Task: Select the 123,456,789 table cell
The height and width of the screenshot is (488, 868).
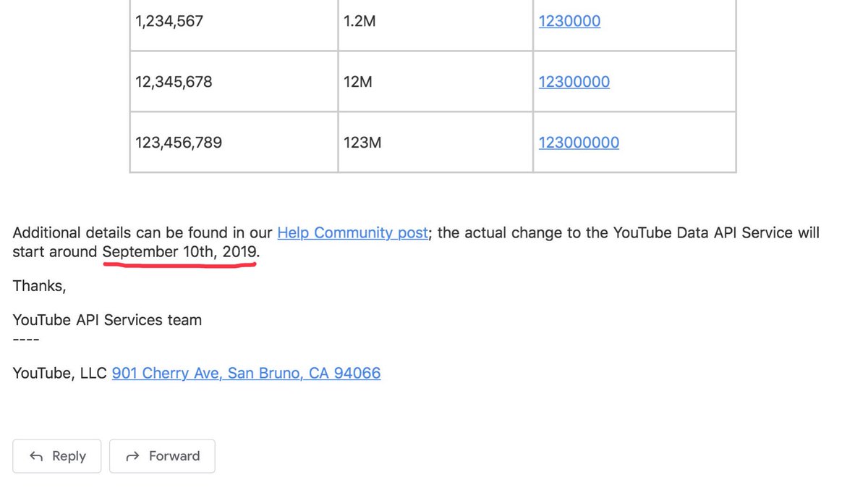Action: tap(234, 143)
